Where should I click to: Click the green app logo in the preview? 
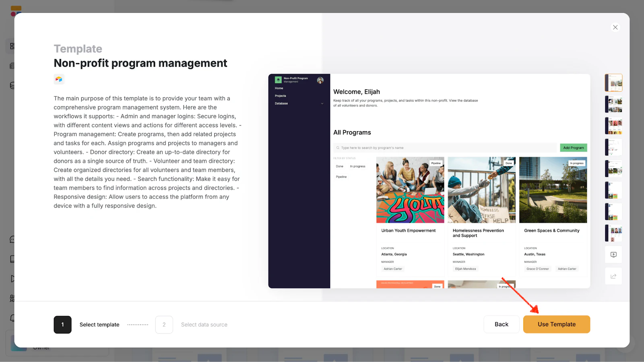(278, 80)
